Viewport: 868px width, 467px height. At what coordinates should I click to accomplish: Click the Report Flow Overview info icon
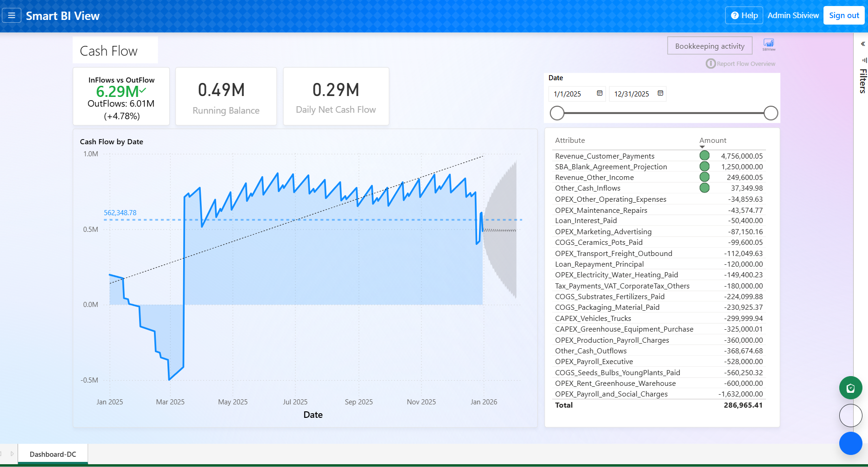[710, 64]
